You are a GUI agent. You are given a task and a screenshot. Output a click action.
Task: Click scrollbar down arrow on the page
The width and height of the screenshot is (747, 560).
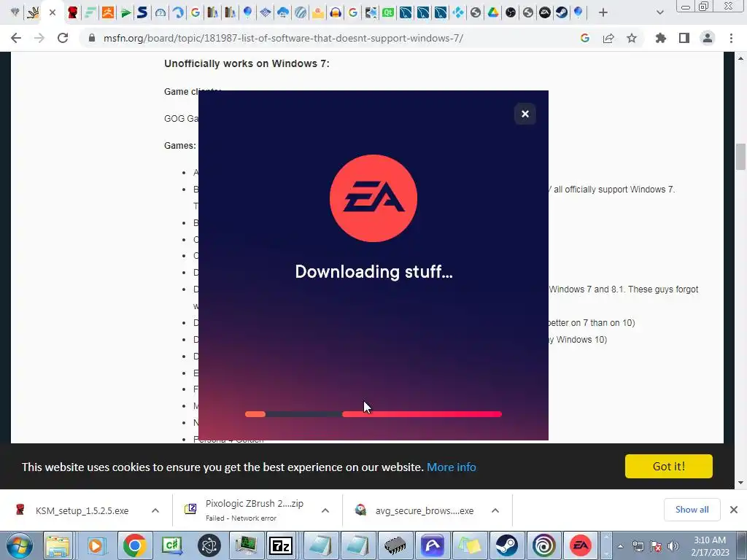[x=740, y=483]
